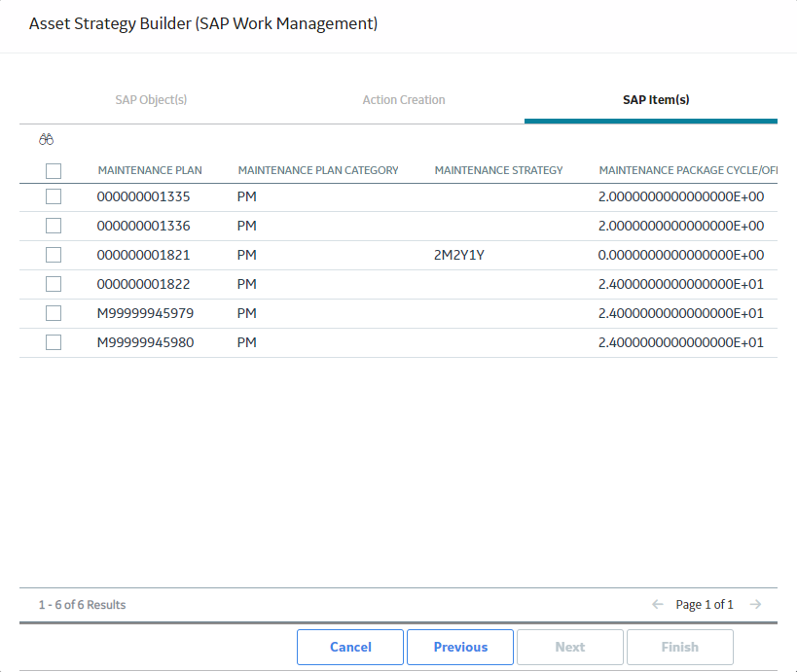
Task: Tick the checkbox for M99999945979
Action: (x=54, y=313)
